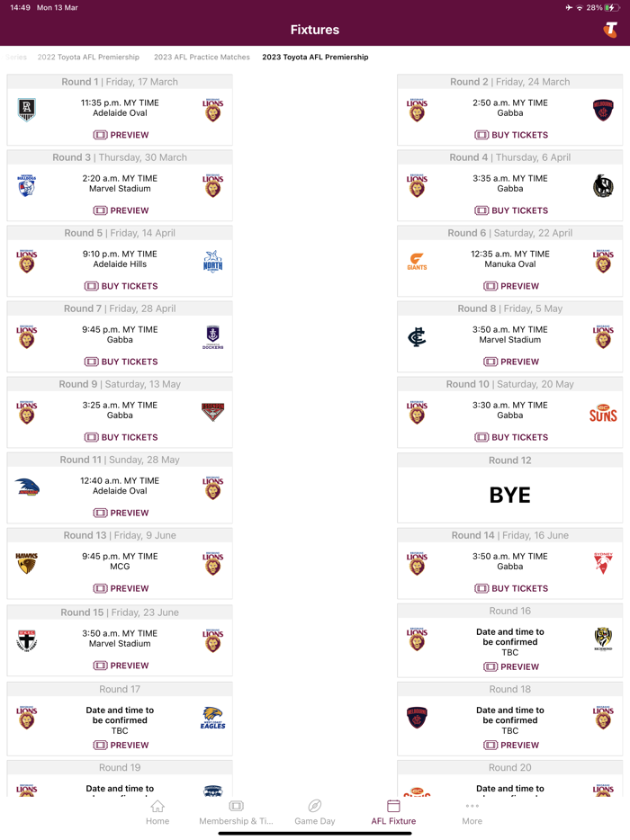Select the Gold Coast Suns logo in Round 10
Screen dimensions: 630x840
(602, 413)
